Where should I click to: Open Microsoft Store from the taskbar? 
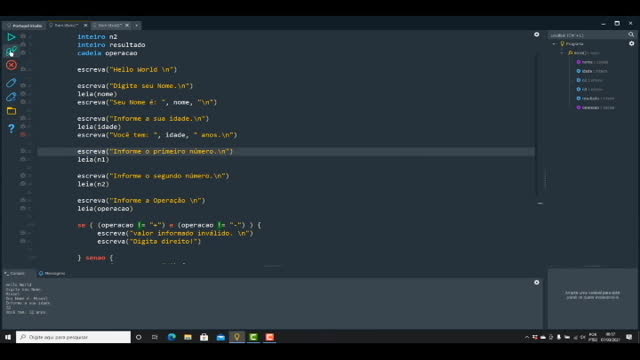click(x=204, y=337)
